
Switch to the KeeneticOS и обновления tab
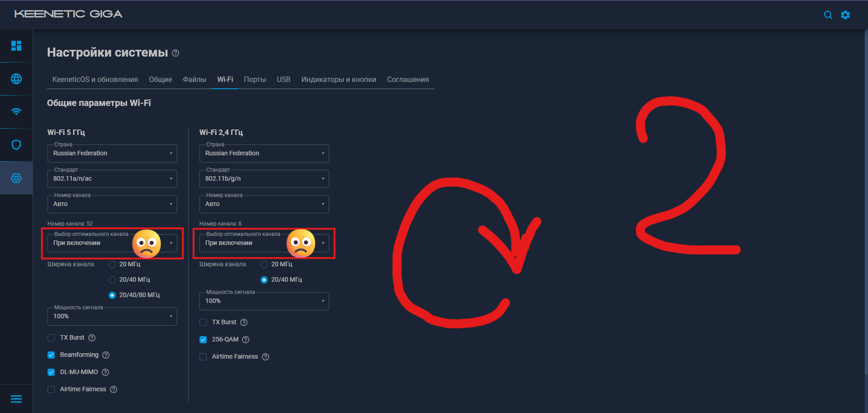(95, 79)
